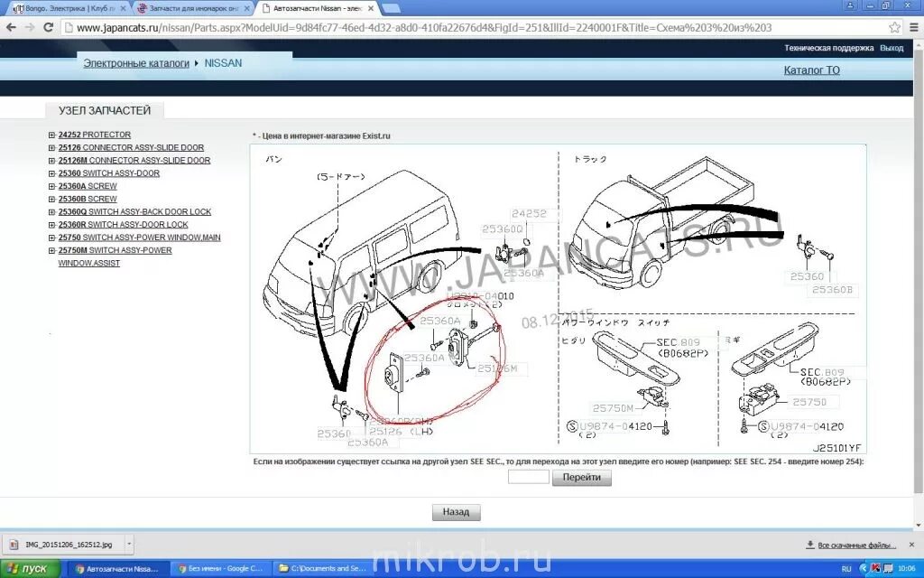Reload the page with refresh icon
924x578 pixels.
pos(49,27)
